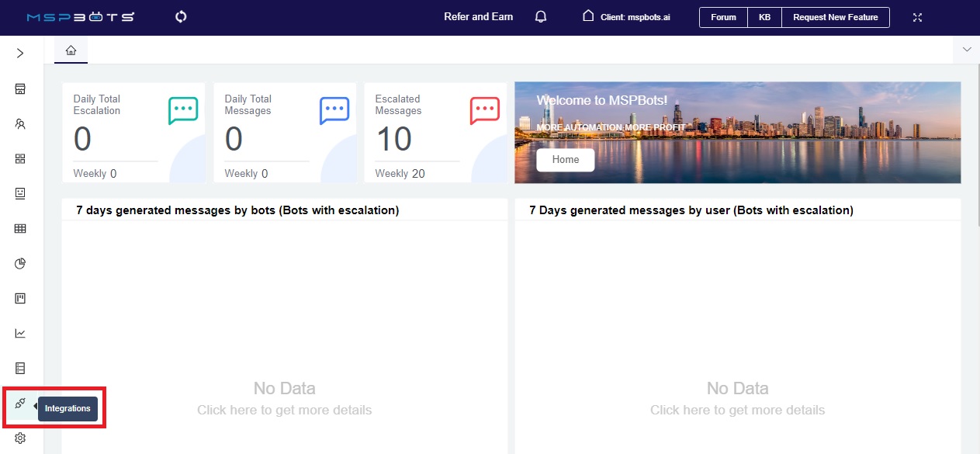This screenshot has width=980, height=454.
Task: Click the sync refresh icon in the header
Action: (180, 16)
